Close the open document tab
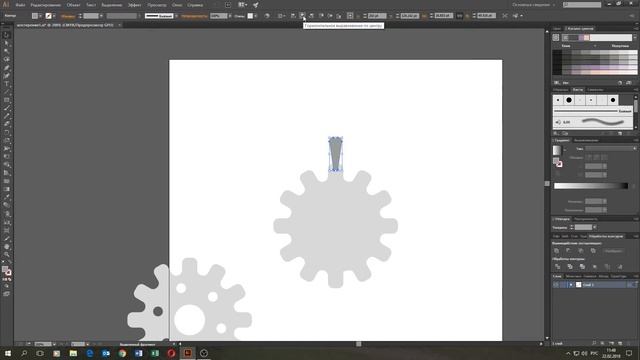The height and width of the screenshot is (360, 640). (x=120, y=25)
